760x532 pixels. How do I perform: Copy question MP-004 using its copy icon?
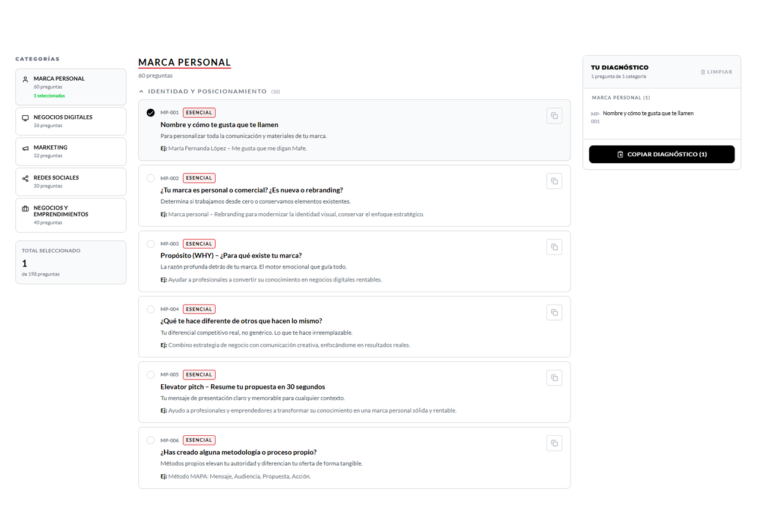(554, 312)
